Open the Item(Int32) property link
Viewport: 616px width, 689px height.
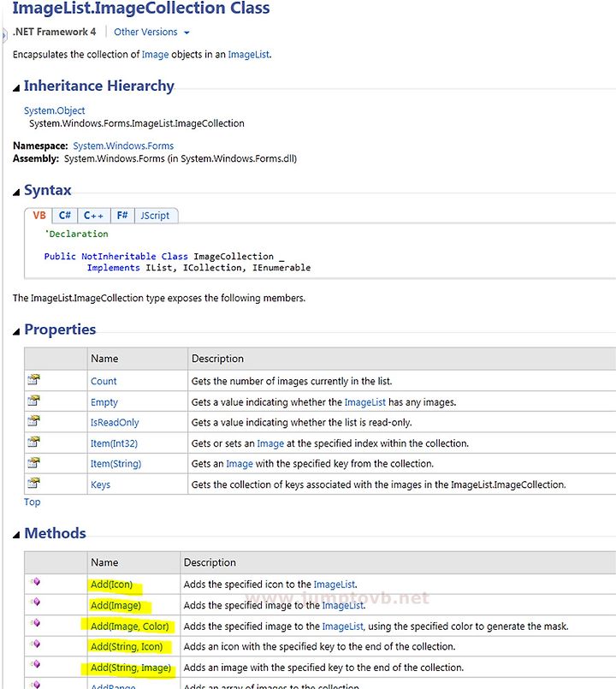115,443
